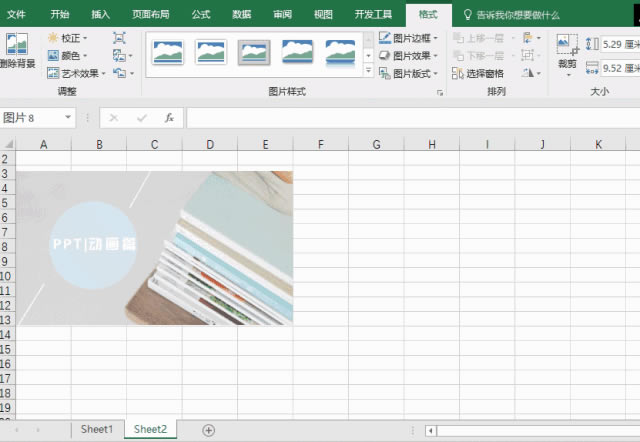The height and width of the screenshot is (442, 640).
Task: Click the insert function fx icon
Action: (169, 118)
